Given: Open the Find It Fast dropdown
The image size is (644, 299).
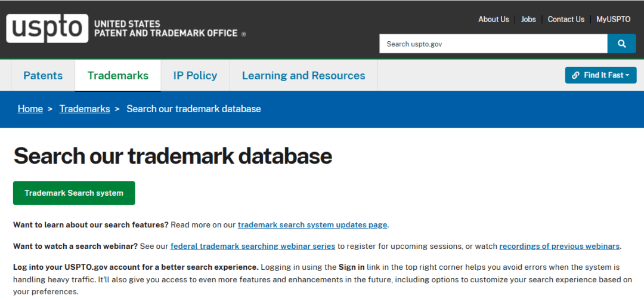Looking at the screenshot, I should click(x=600, y=75).
